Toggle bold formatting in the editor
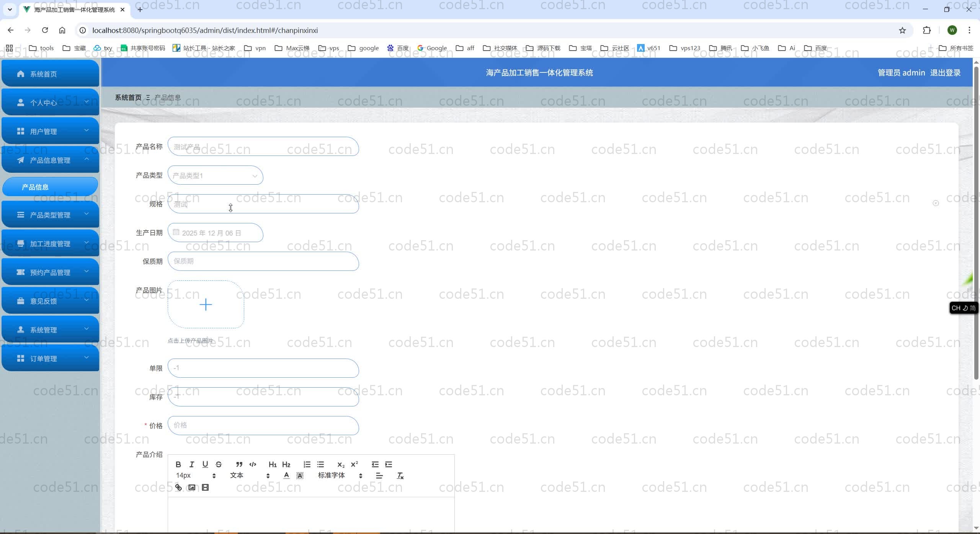The image size is (980, 534). pos(178,464)
